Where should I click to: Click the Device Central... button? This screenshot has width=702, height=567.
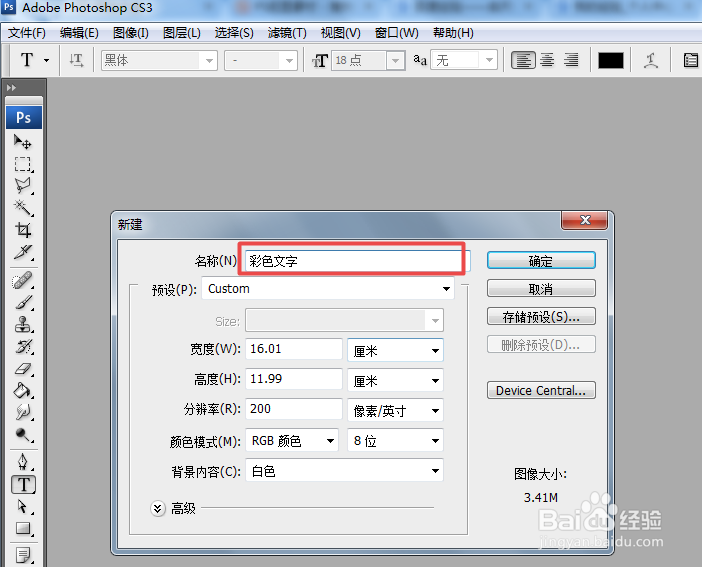[x=541, y=390]
